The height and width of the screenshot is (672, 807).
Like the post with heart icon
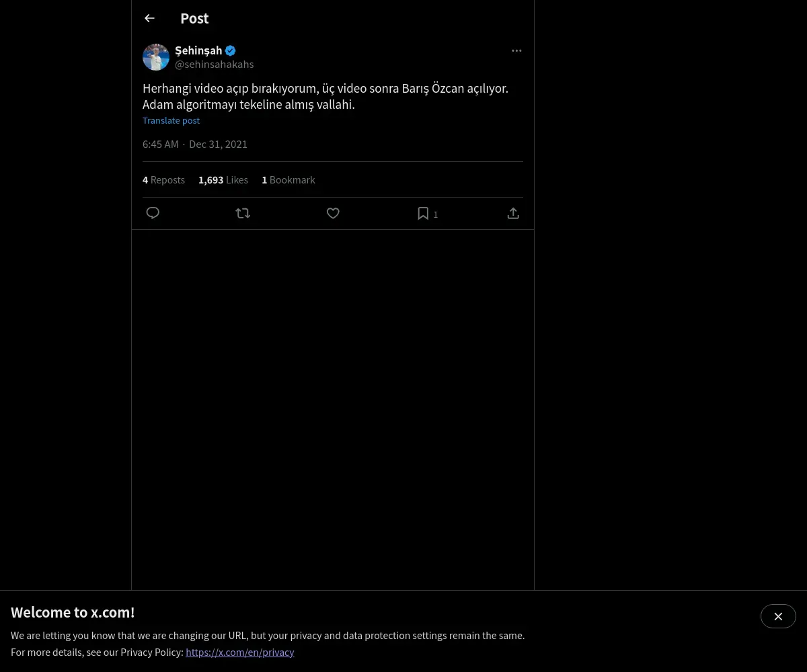333,213
